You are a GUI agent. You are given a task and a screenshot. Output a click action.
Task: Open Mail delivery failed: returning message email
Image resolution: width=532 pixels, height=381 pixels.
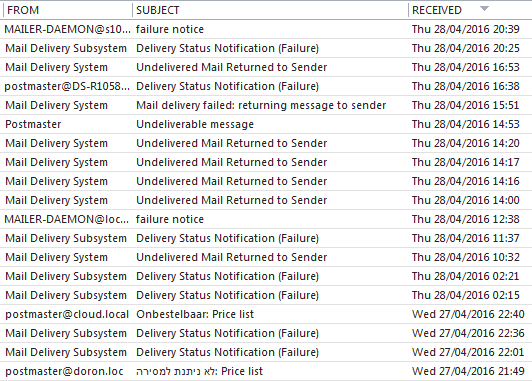point(266,105)
